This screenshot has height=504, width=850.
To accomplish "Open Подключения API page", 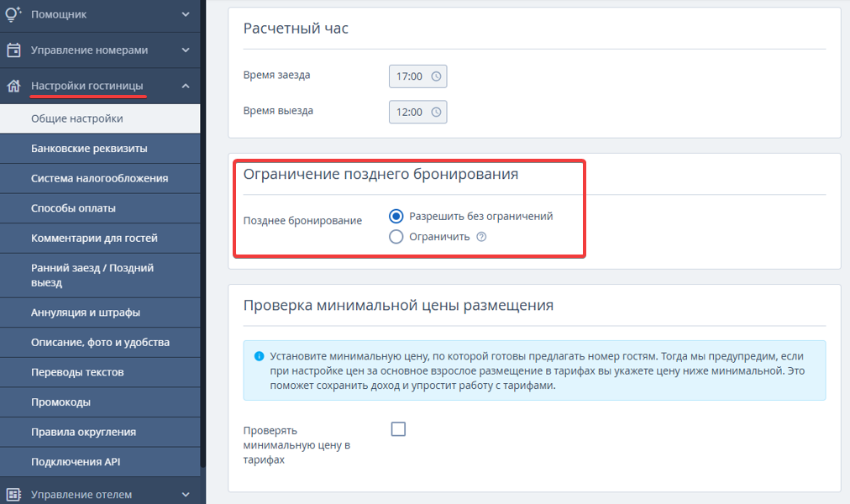I will 100,462.
